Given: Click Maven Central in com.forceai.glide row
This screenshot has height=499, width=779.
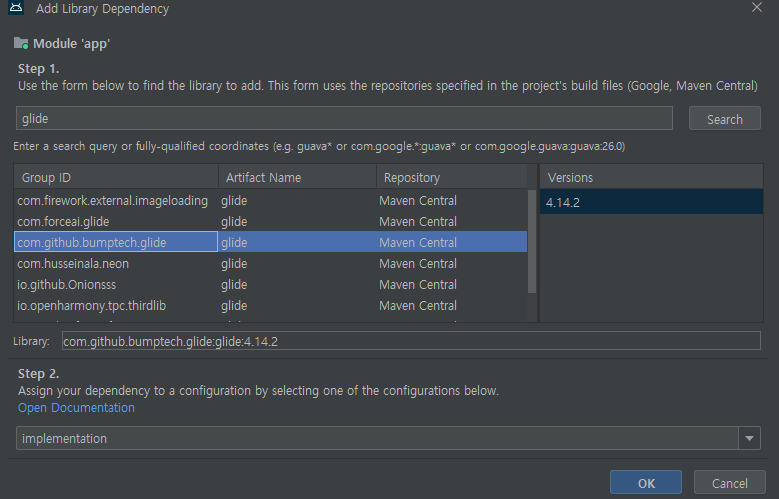Looking at the screenshot, I should tap(417, 221).
